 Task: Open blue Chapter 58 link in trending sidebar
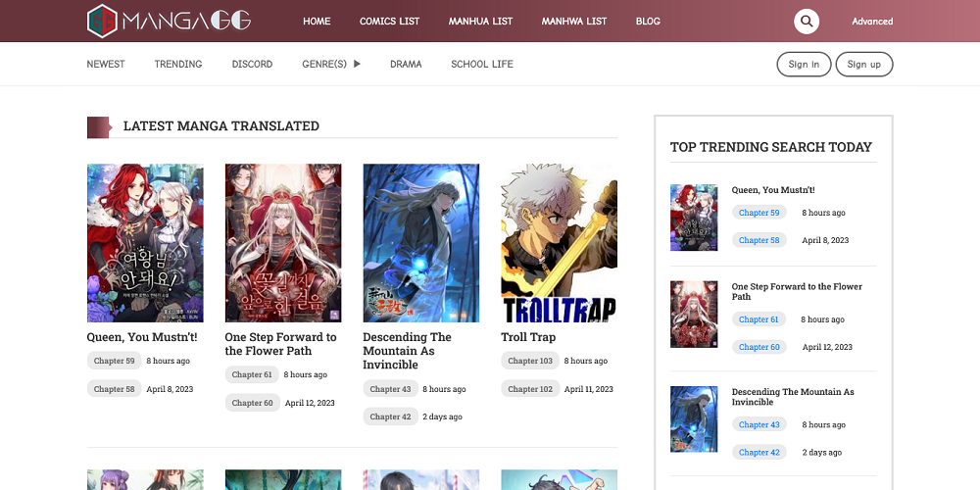pos(759,240)
